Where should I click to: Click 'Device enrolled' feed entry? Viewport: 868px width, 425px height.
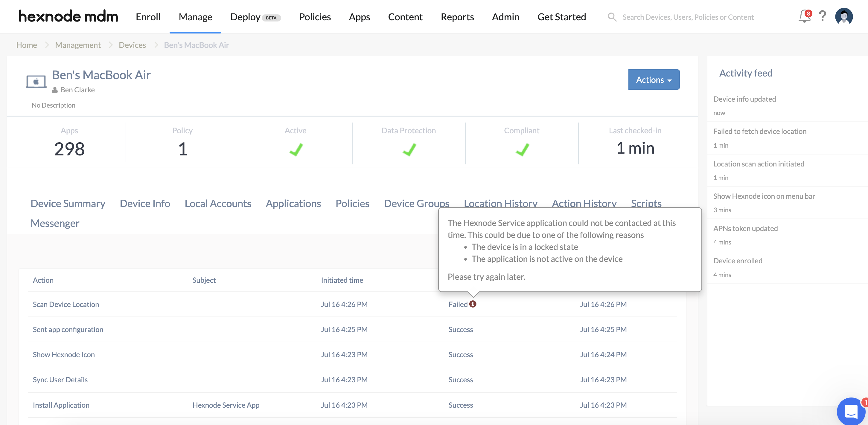coord(738,261)
